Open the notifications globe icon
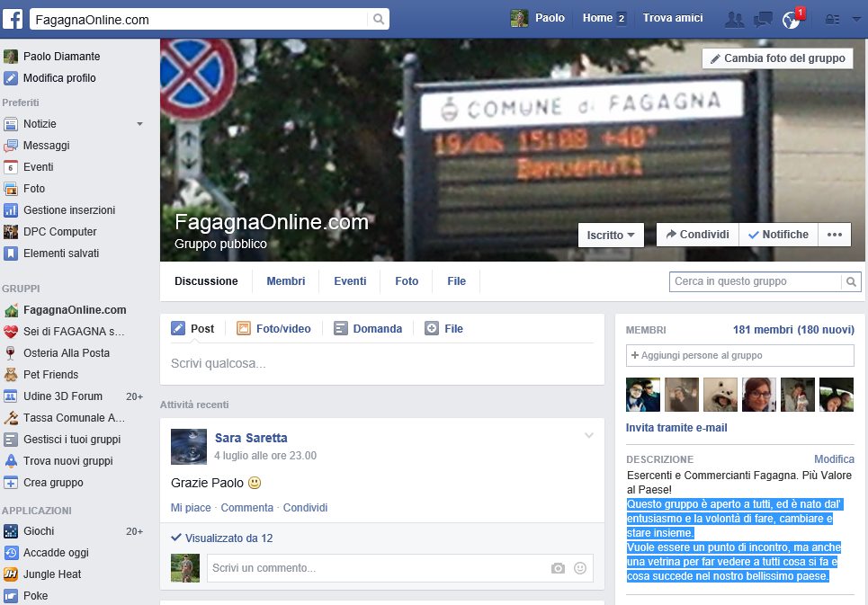 click(791, 20)
